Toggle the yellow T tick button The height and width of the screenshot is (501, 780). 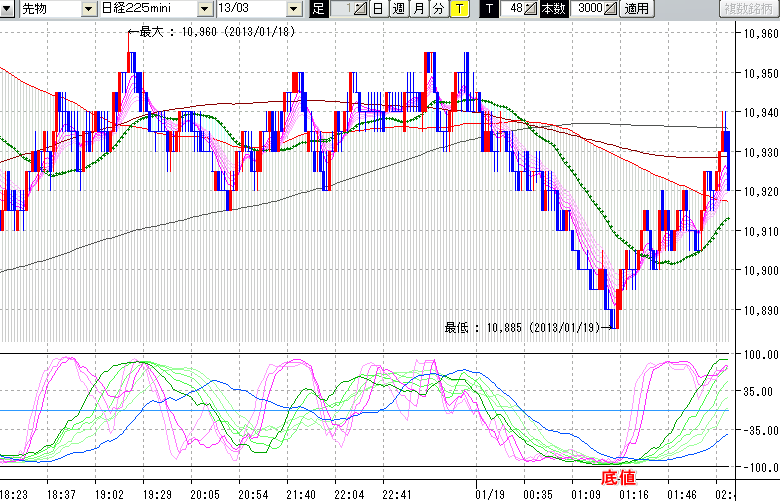(x=459, y=9)
